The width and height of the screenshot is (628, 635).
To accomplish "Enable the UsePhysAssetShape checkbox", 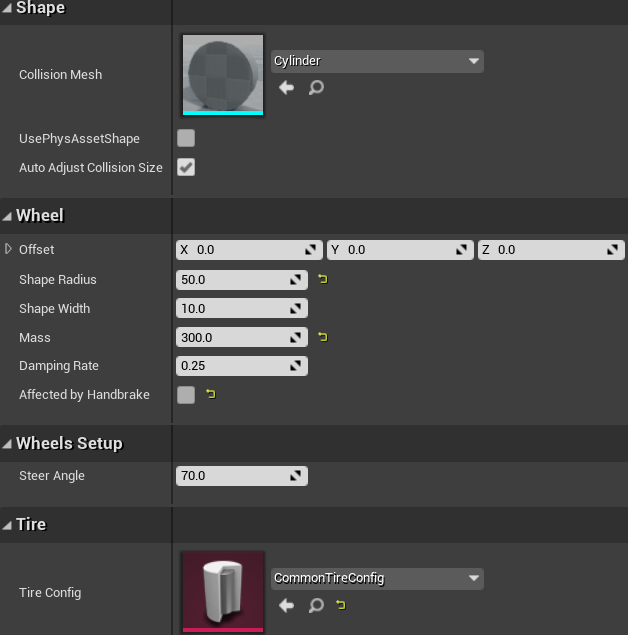I will (x=186, y=138).
